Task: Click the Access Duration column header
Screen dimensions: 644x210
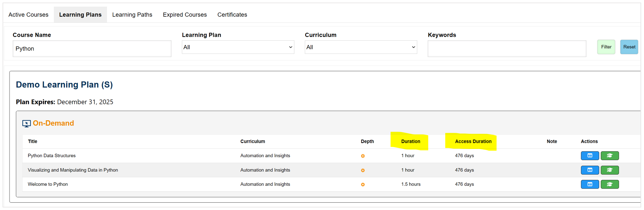Action: (473, 141)
